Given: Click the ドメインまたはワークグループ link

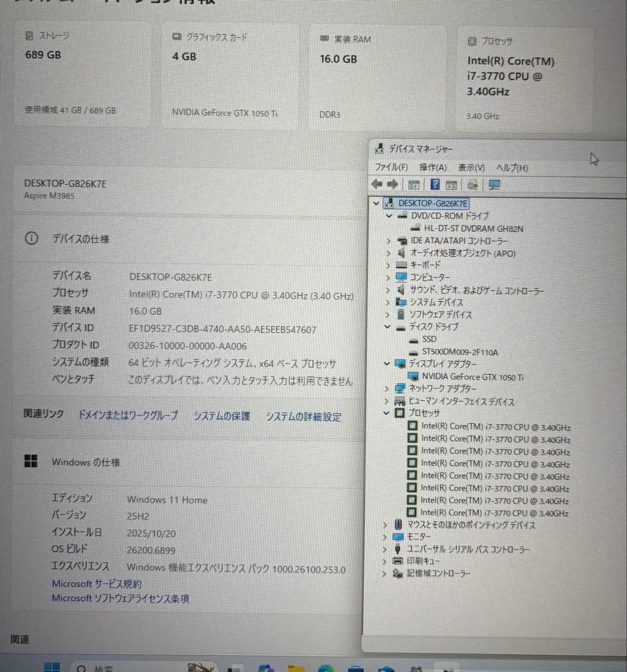Looking at the screenshot, I should pyautogui.click(x=126, y=417).
